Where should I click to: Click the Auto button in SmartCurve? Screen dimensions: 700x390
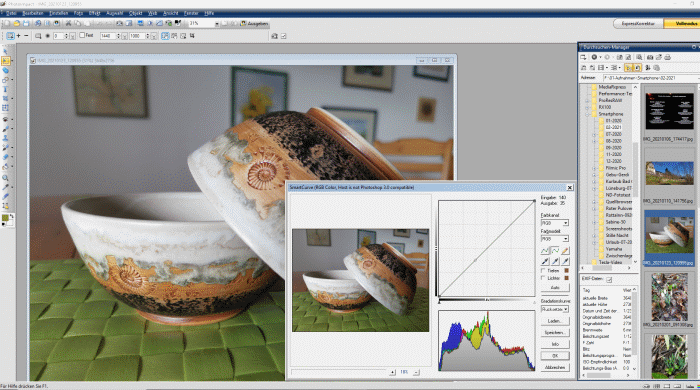[555, 287]
